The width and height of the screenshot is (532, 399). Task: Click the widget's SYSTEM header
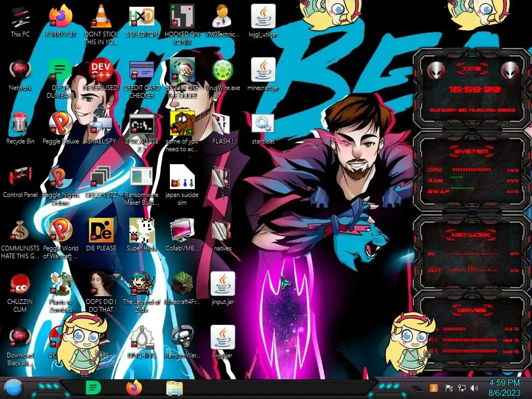[471, 151]
